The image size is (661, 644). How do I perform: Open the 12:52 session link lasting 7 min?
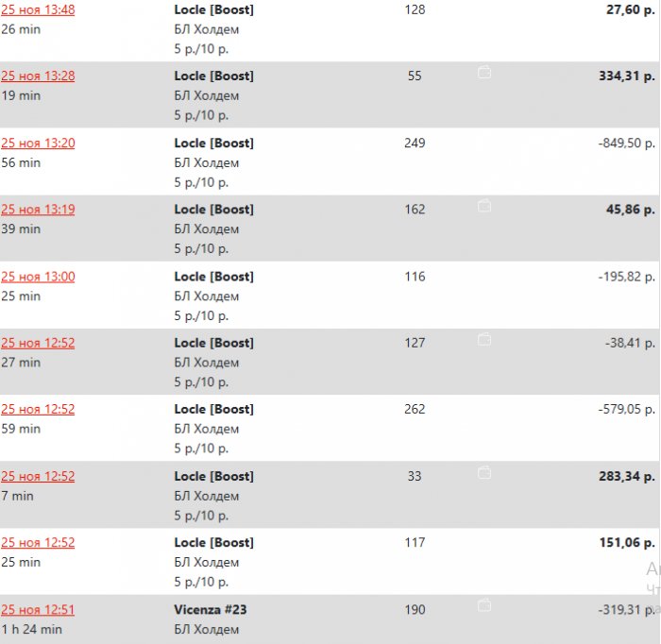[x=38, y=476]
